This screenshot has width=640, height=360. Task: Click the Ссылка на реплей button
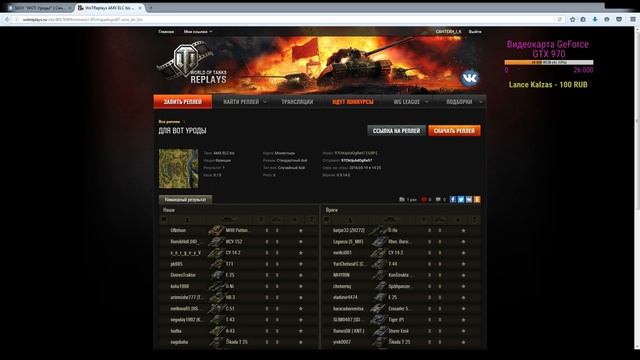(x=396, y=131)
